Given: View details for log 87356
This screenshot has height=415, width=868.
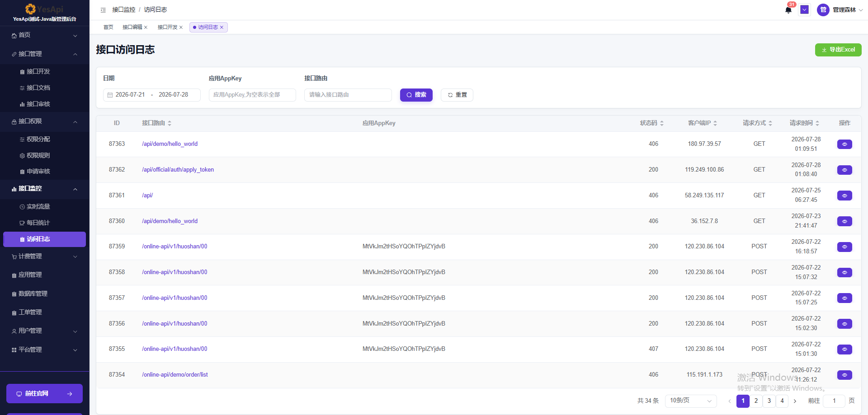Looking at the screenshot, I should [x=844, y=324].
